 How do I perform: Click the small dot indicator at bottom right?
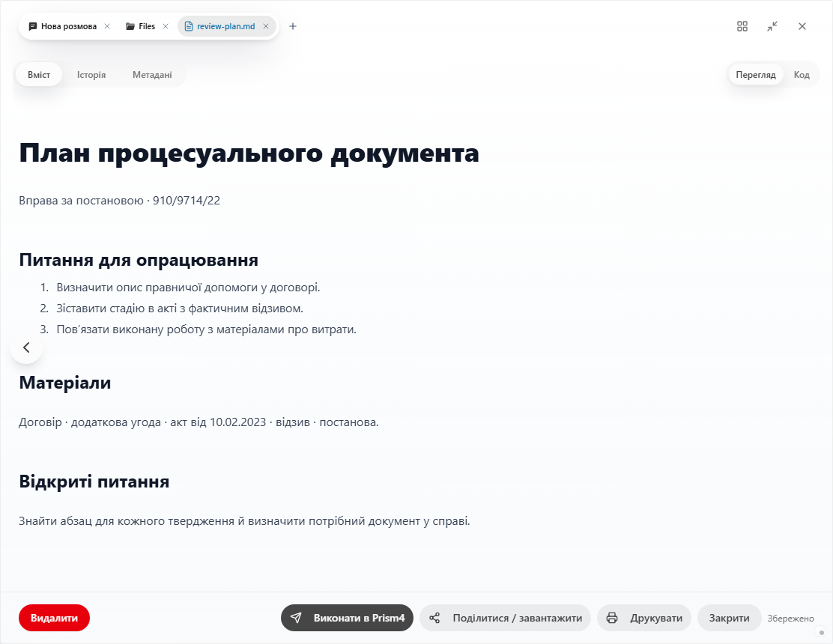point(821,632)
